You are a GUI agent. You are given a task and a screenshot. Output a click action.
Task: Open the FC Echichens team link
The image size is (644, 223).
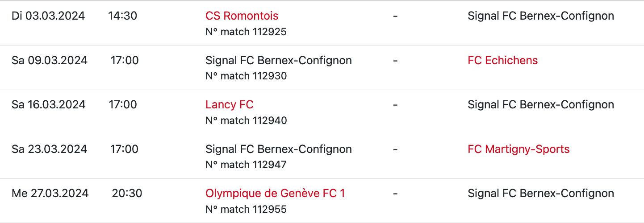click(502, 61)
